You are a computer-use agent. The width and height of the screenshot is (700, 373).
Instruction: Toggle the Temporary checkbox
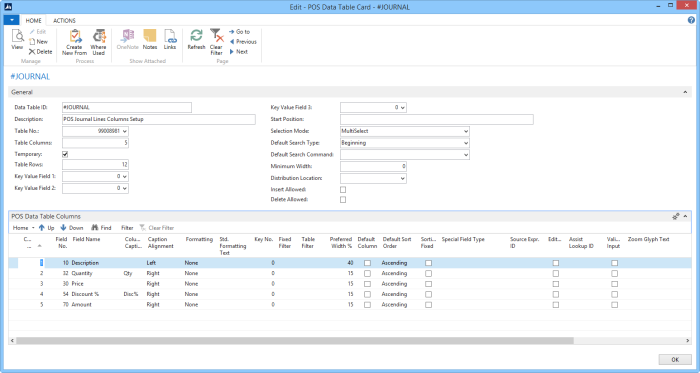pos(65,154)
